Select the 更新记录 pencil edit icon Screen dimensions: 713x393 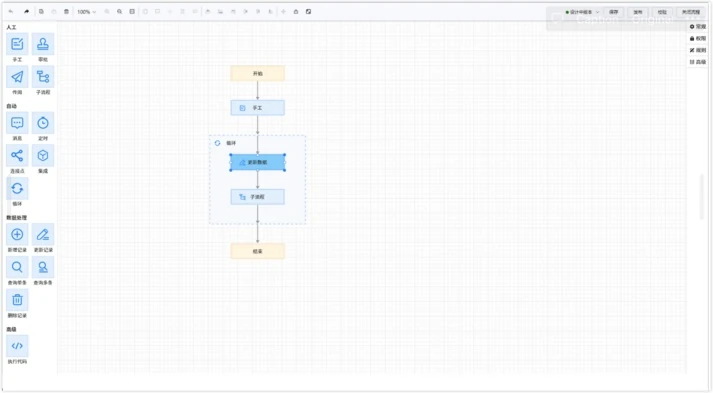43,234
